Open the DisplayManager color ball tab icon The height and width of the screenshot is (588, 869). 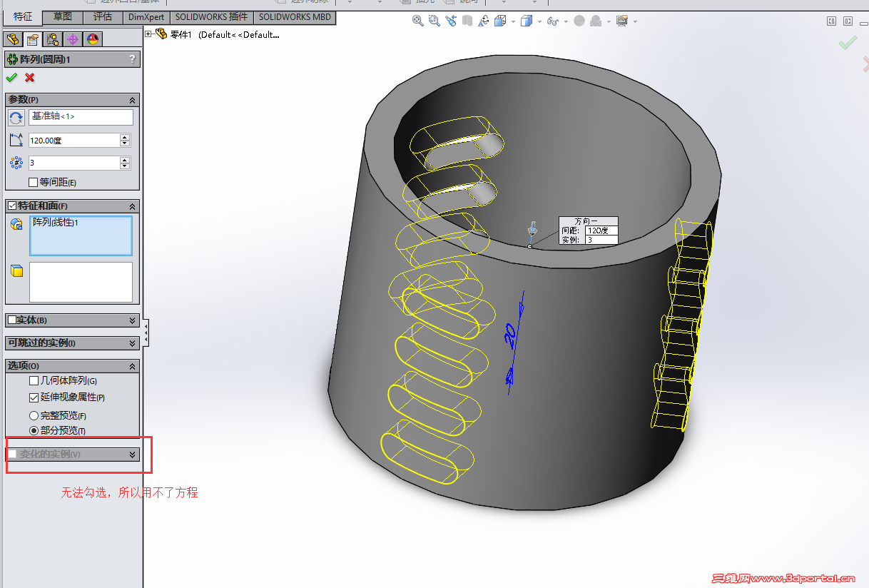(x=93, y=39)
